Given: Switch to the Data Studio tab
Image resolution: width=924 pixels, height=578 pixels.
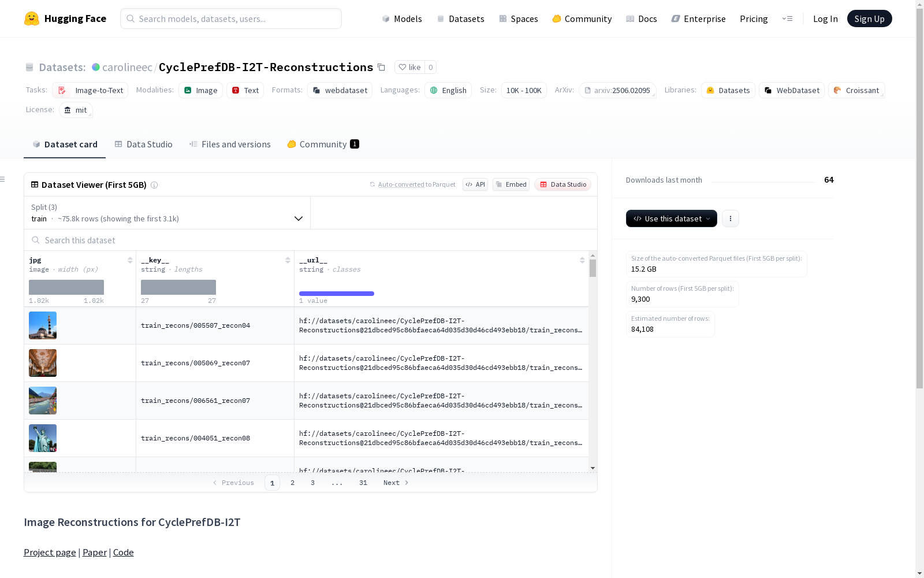Looking at the screenshot, I should [143, 144].
